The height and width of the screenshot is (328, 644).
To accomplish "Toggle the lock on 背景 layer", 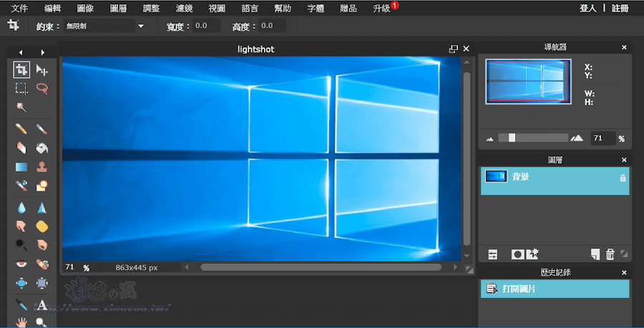I will (x=623, y=178).
